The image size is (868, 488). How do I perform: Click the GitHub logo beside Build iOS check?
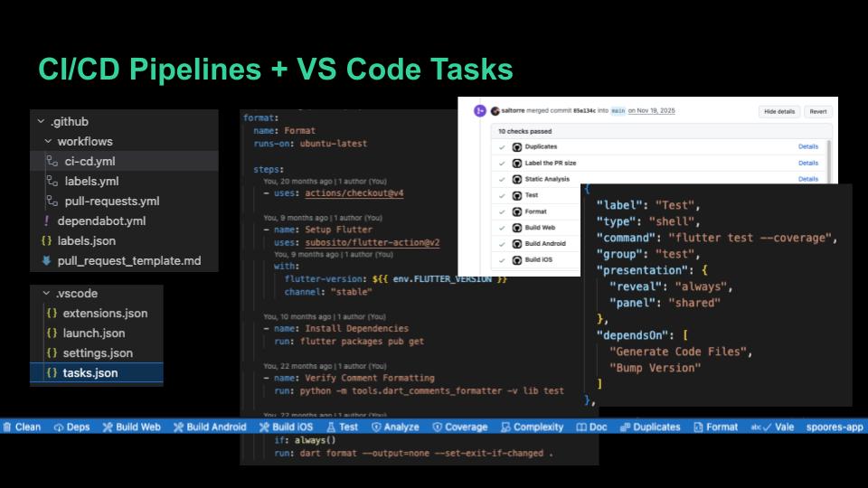[x=517, y=260]
